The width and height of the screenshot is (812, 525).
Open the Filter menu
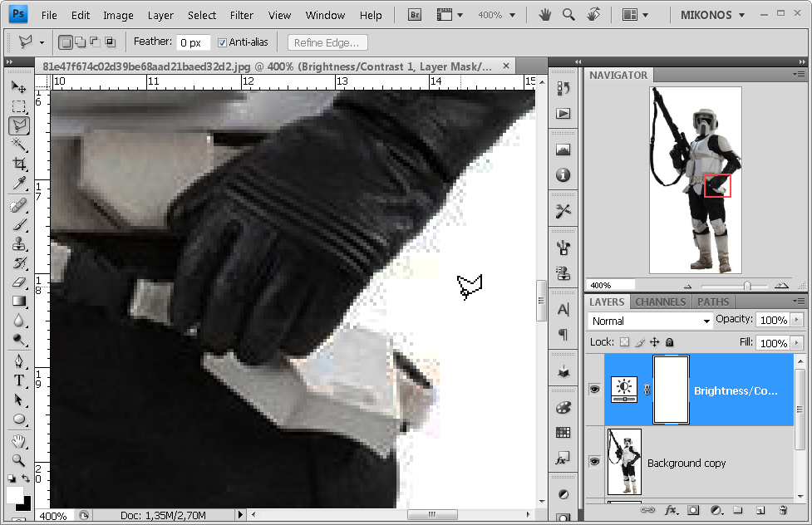(x=241, y=16)
